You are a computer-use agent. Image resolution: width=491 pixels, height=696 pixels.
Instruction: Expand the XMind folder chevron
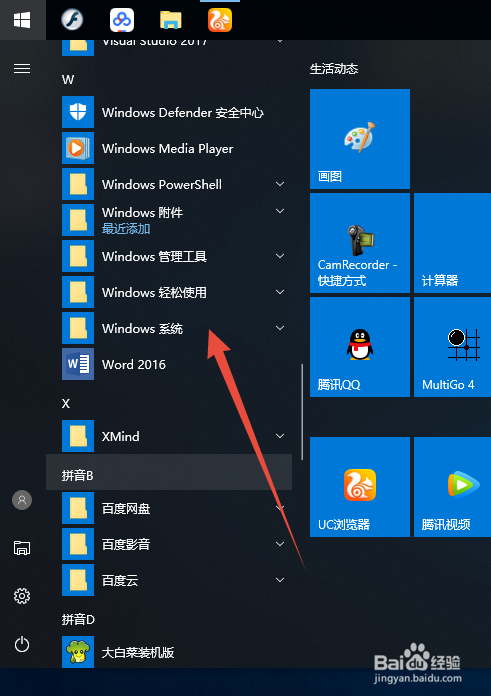280,436
